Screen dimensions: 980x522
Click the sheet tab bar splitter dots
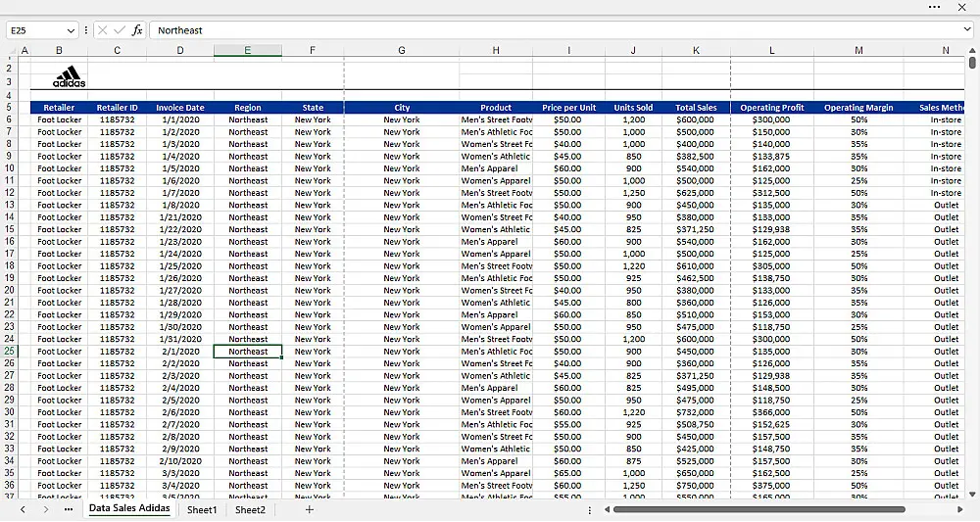tap(589, 510)
